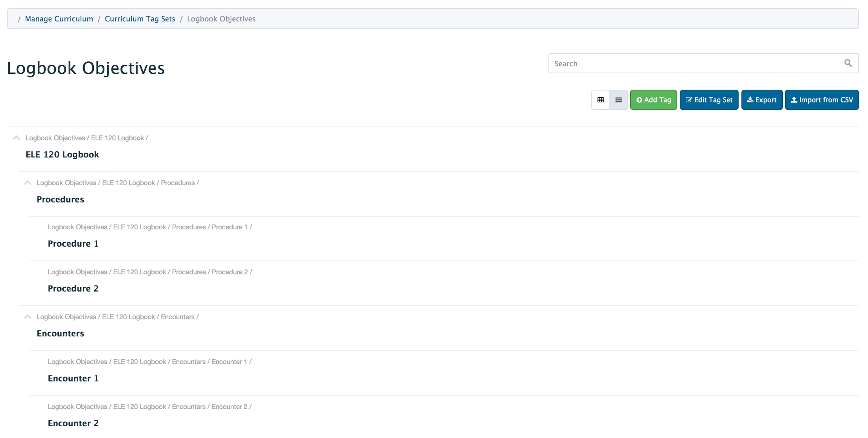Export the tag set
The height and width of the screenshot is (438, 868).
[761, 100]
